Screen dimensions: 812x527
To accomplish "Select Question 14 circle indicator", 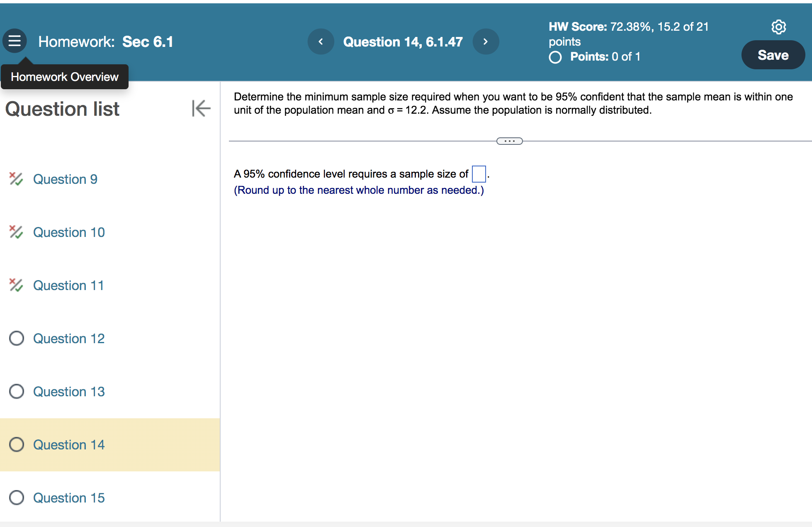I will coord(17,444).
